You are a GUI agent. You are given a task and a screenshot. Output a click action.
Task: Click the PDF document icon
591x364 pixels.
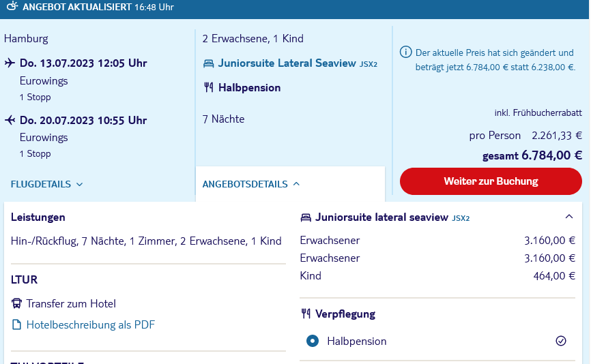(x=17, y=325)
